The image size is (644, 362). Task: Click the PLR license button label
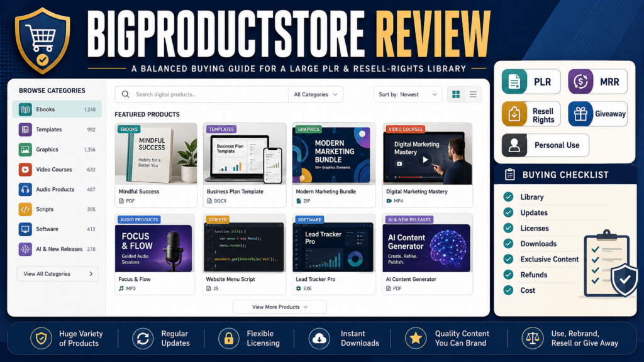[x=542, y=82]
